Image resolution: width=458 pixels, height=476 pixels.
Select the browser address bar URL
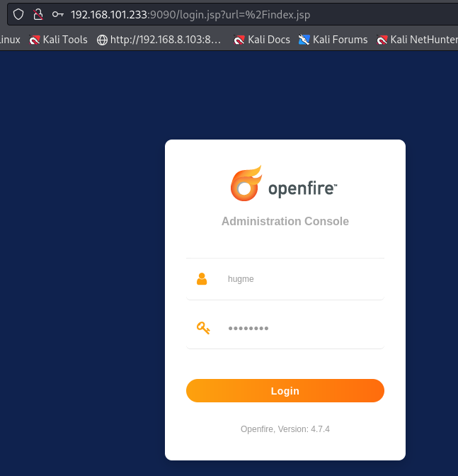190,15
